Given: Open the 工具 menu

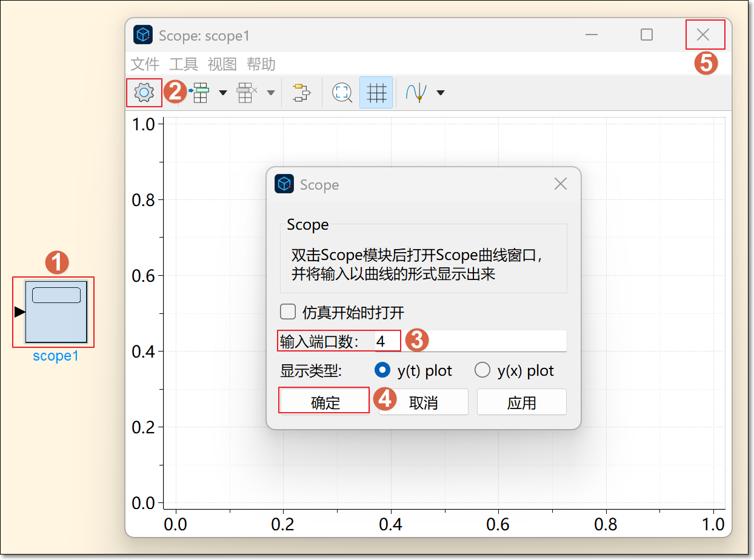Looking at the screenshot, I should pyautogui.click(x=184, y=64).
